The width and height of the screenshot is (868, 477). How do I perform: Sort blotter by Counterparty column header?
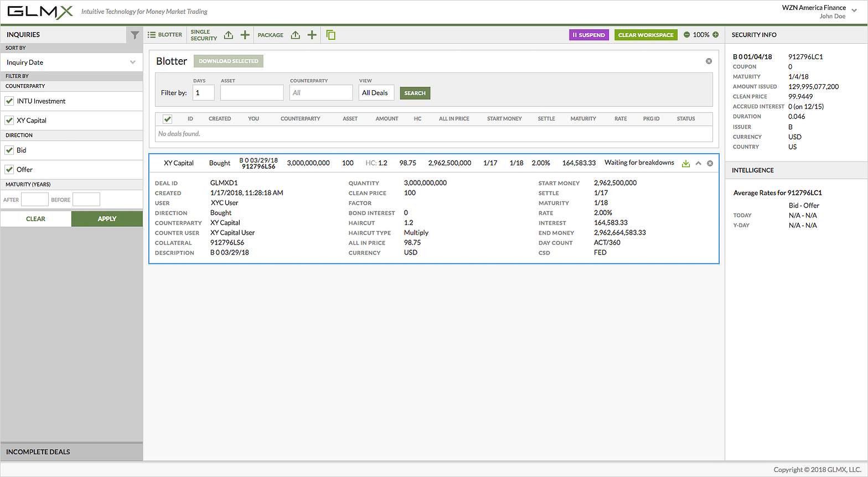(301, 119)
